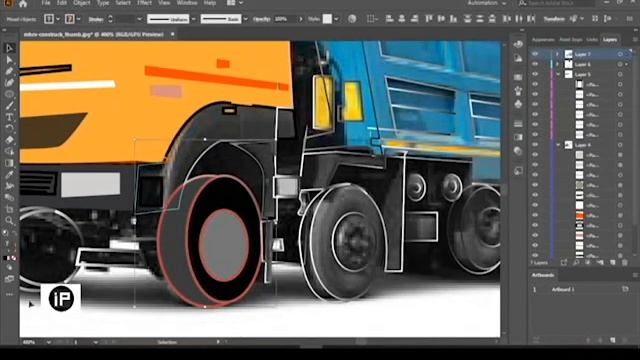Open the Transparency panel from the dock
The height and width of the screenshot is (360, 640).
point(518,151)
